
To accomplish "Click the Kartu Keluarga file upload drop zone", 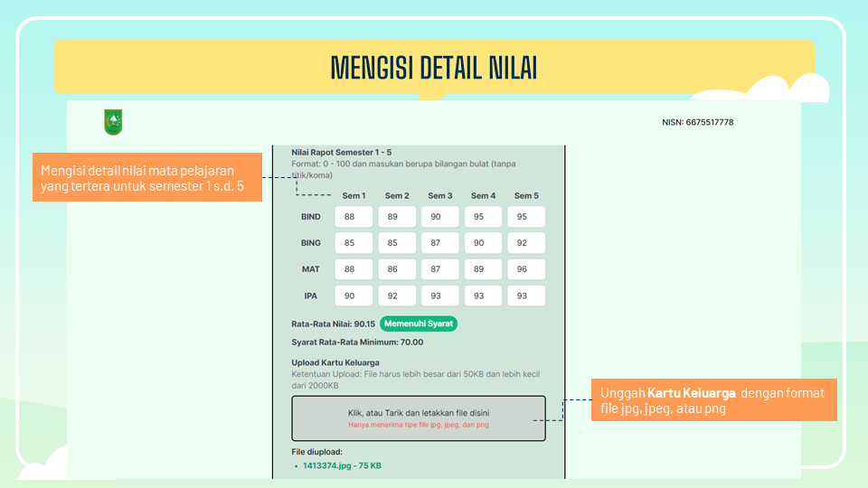I will click(x=418, y=418).
